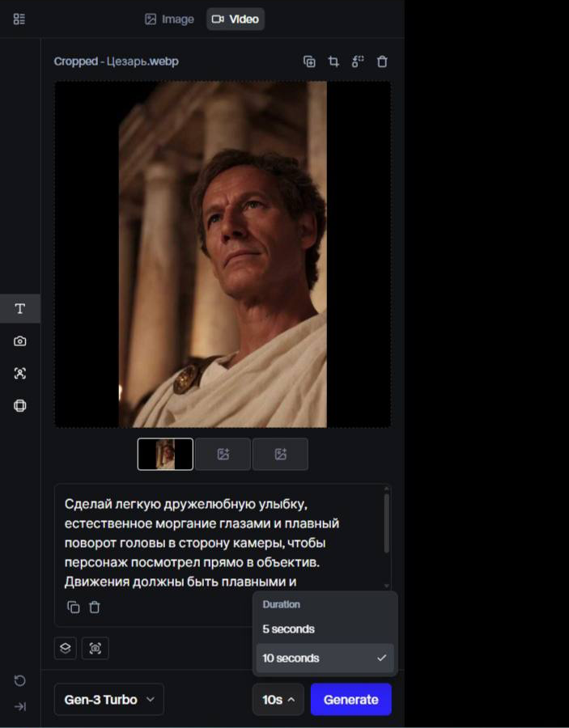Click the face scan icon button below prompt
The width and height of the screenshot is (569, 728).
[96, 648]
